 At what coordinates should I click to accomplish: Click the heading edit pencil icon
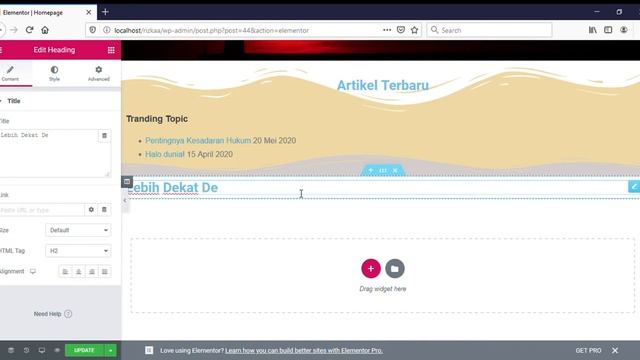634,187
